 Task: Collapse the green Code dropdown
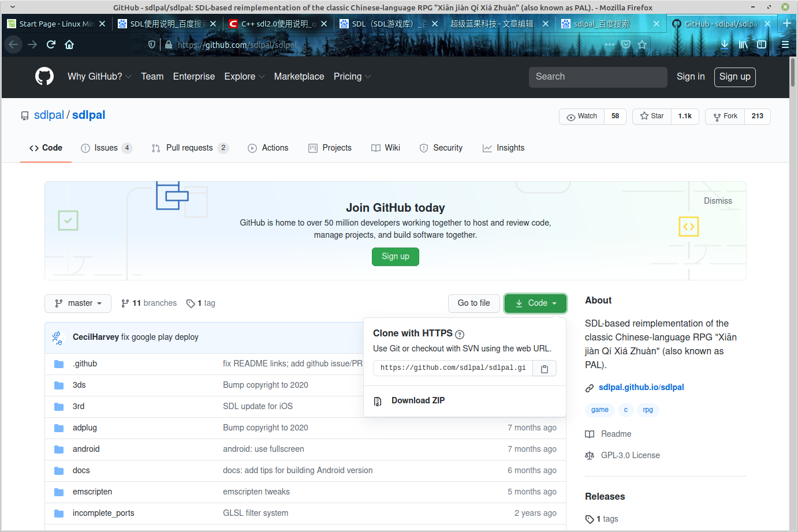pyautogui.click(x=535, y=303)
